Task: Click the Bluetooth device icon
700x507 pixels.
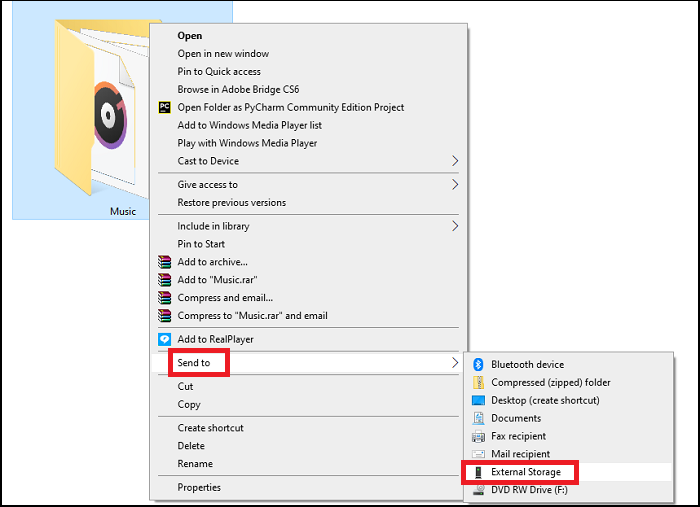Action: coord(478,364)
